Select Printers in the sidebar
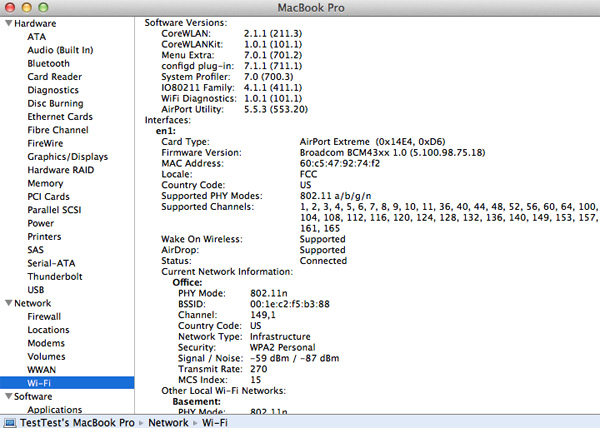This screenshot has height=428, width=600. tap(44, 237)
